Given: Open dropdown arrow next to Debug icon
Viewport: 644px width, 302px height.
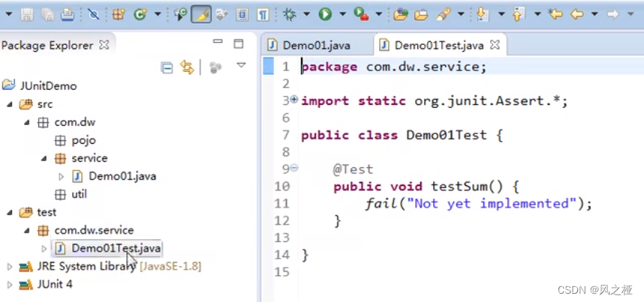Looking at the screenshot, I should (x=307, y=15).
